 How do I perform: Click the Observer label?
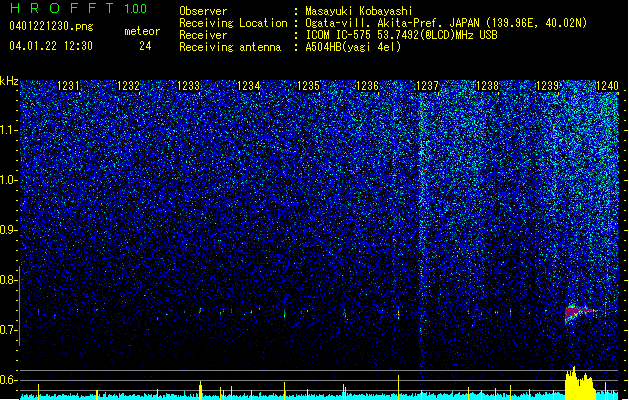coord(203,11)
